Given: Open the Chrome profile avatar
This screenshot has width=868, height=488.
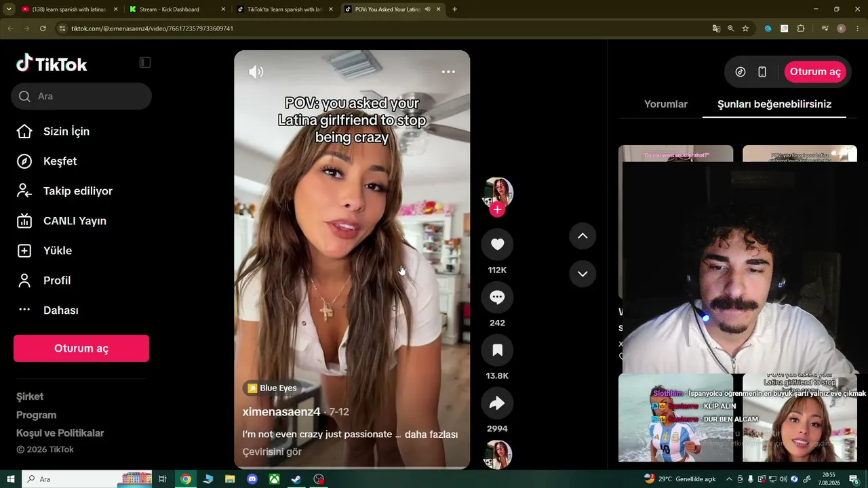Looking at the screenshot, I should pyautogui.click(x=842, y=28).
